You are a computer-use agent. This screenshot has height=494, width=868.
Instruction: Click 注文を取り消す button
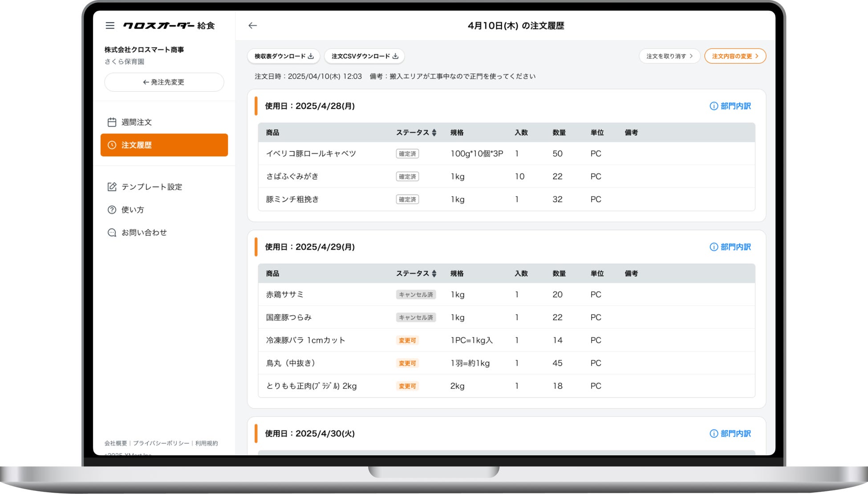[669, 56]
